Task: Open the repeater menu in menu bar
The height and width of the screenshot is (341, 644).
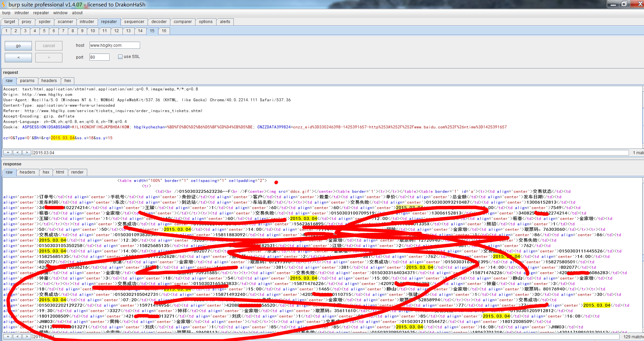Action: point(41,13)
